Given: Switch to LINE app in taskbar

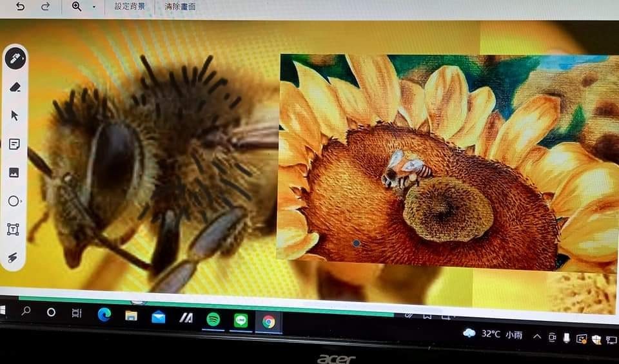Looking at the screenshot, I should 241,321.
